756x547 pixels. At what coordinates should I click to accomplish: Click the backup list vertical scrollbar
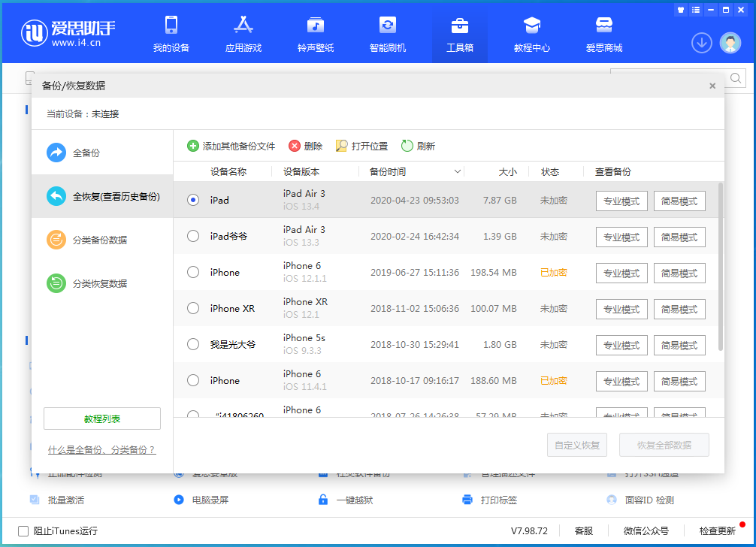click(x=721, y=267)
